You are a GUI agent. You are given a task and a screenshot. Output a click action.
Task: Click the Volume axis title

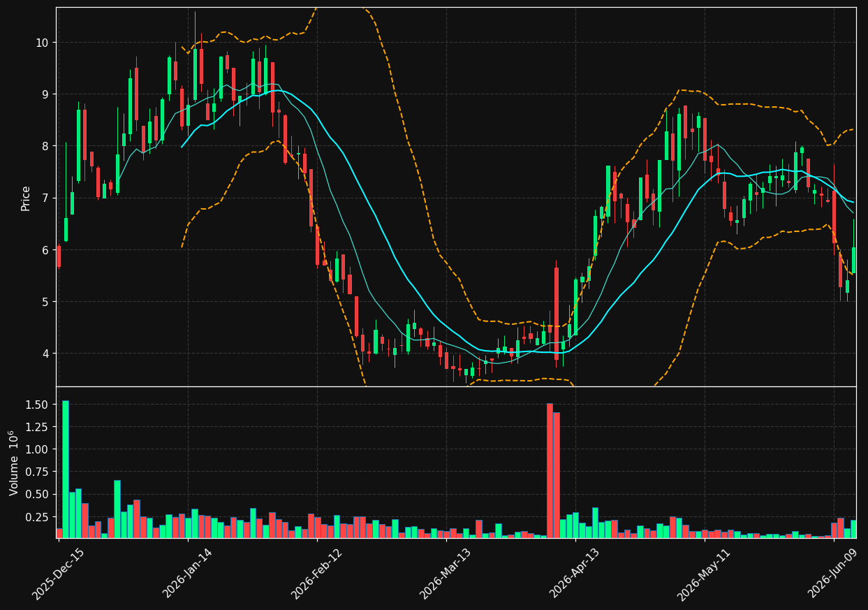pyautogui.click(x=15, y=463)
